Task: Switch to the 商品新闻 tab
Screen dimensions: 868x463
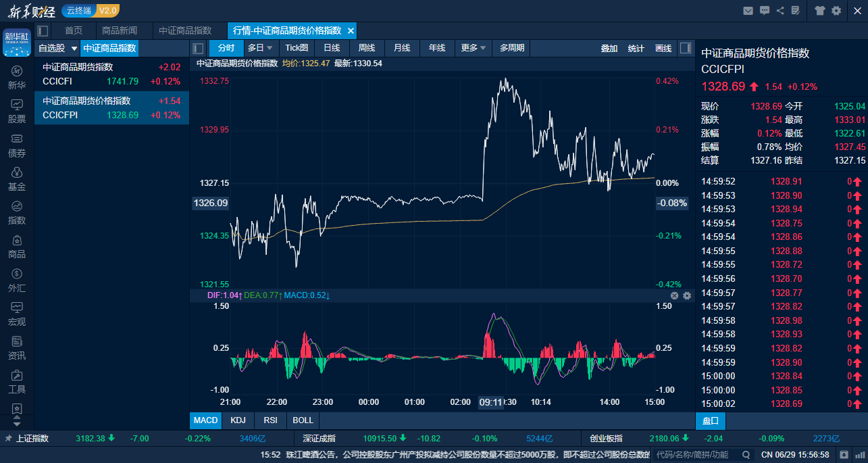Action: tap(120, 30)
